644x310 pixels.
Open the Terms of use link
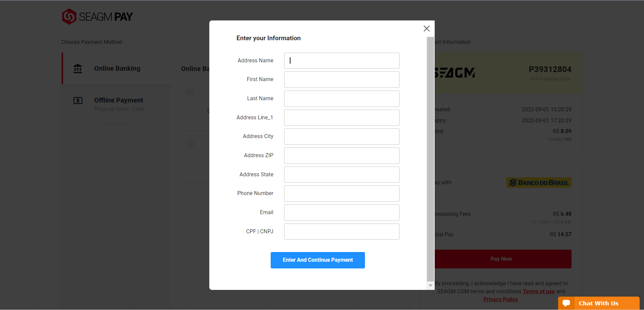pos(539,291)
